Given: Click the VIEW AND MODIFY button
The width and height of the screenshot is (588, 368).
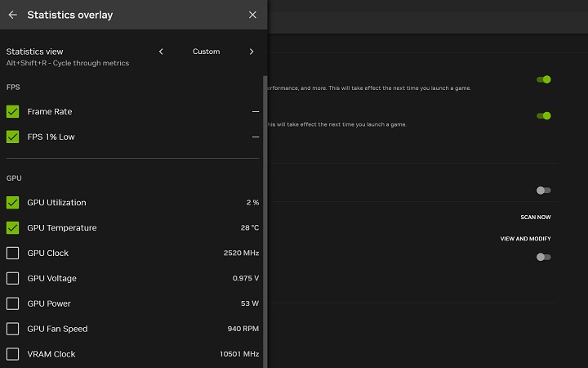Looking at the screenshot, I should point(525,239).
